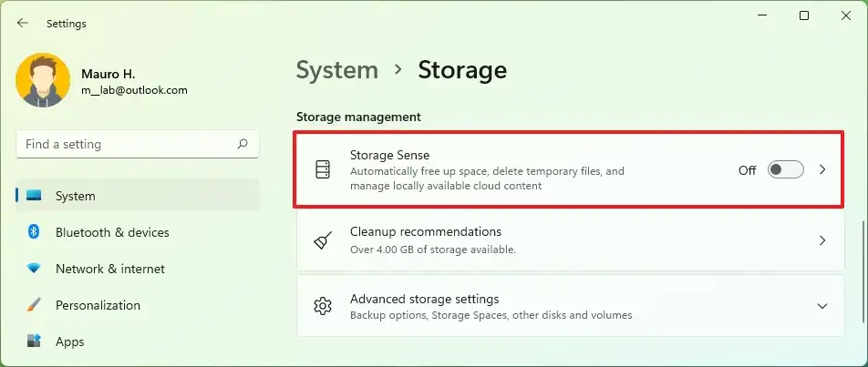Open Cleanup recommendations chevron arrow
Viewport: 868px width, 367px height.
pyautogui.click(x=822, y=240)
